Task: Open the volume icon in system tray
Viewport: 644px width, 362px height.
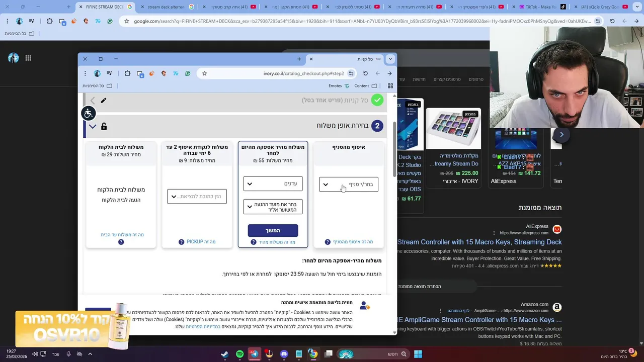Action: (x=35, y=354)
